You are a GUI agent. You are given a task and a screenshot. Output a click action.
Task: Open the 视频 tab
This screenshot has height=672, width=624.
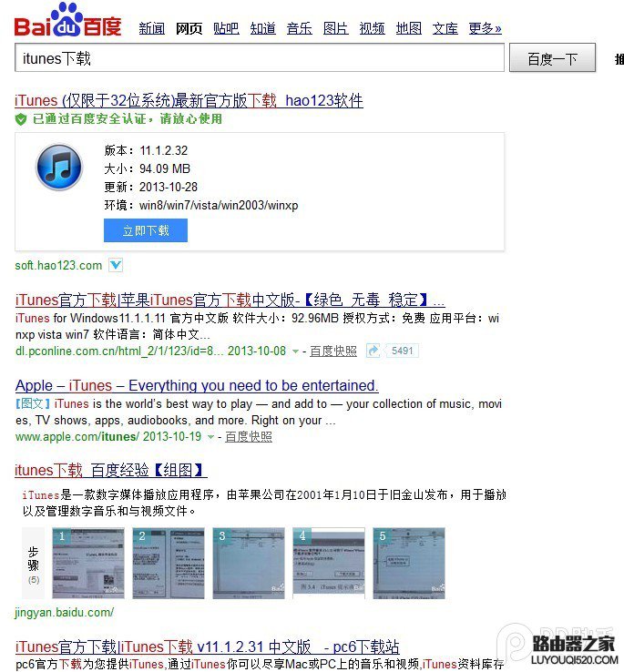point(373,28)
